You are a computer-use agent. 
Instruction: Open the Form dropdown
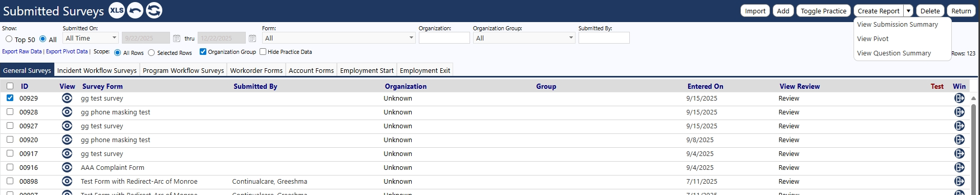[x=338, y=38]
